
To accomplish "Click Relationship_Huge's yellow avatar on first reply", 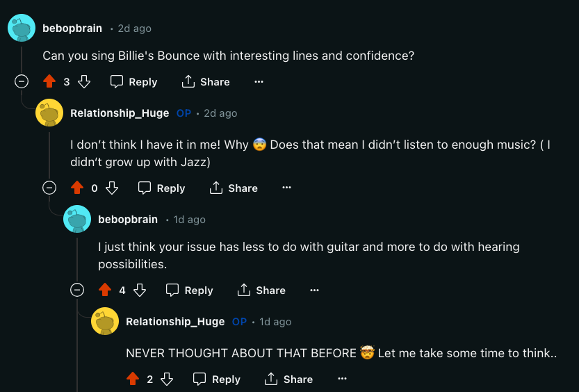I will (49, 113).
